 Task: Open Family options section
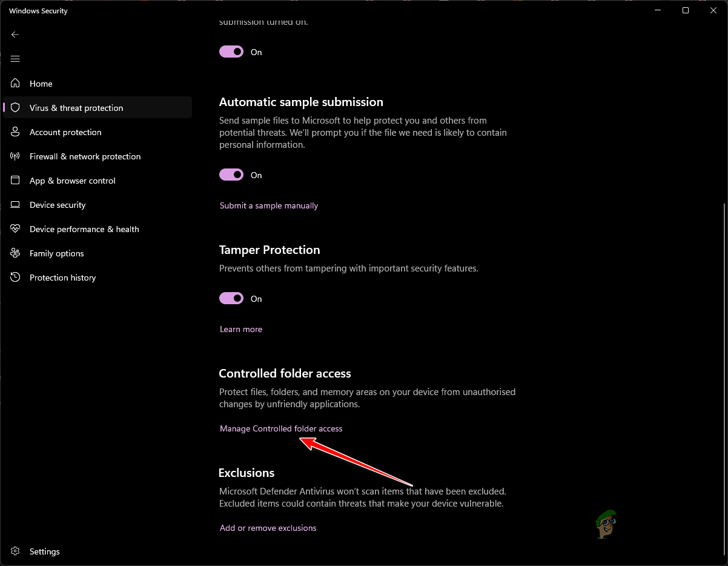pyautogui.click(x=56, y=253)
